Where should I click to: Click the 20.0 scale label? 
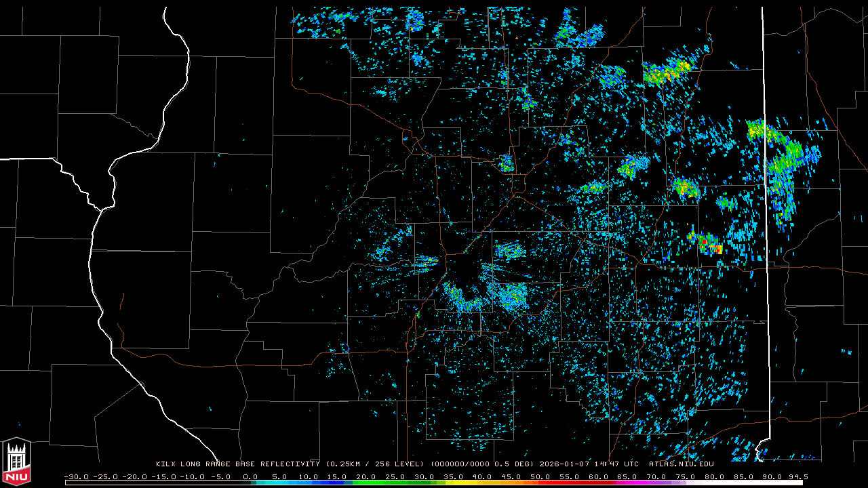(x=366, y=477)
